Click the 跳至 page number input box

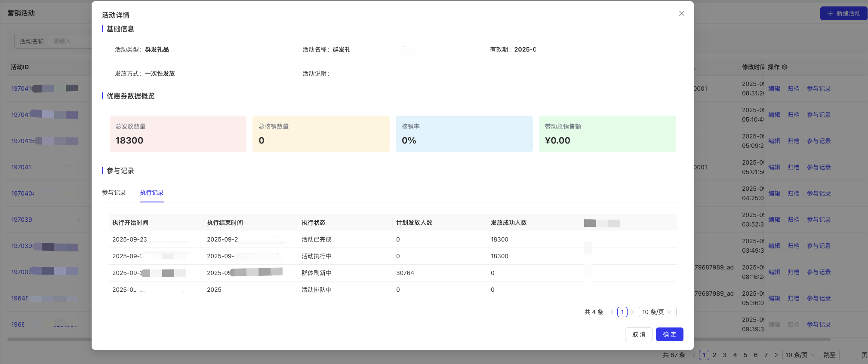pos(848,355)
